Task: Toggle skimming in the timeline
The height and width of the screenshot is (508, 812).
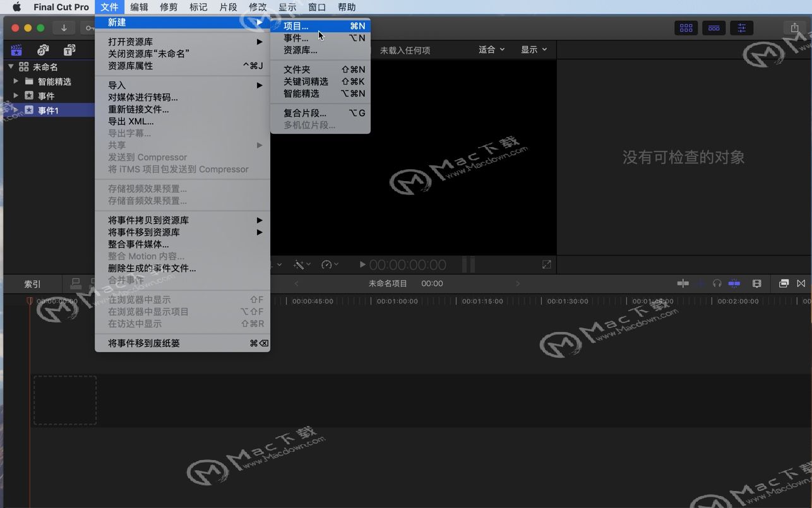Action: tap(683, 283)
